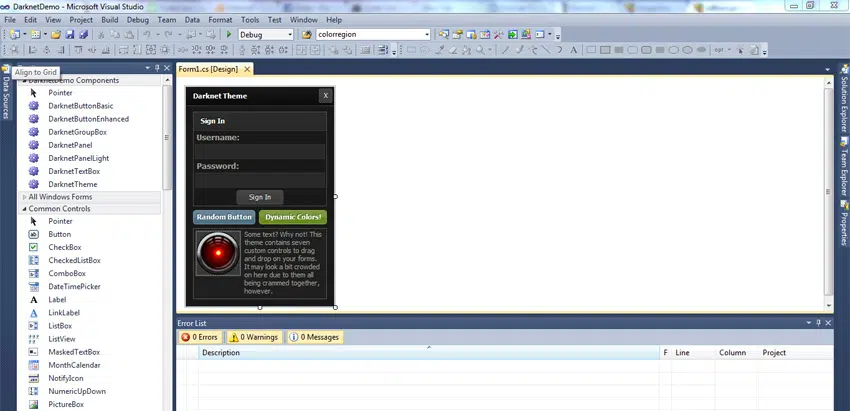This screenshot has height=411, width=850.
Task: Choose the CheckBox control in Toolbox
Action: (x=65, y=247)
